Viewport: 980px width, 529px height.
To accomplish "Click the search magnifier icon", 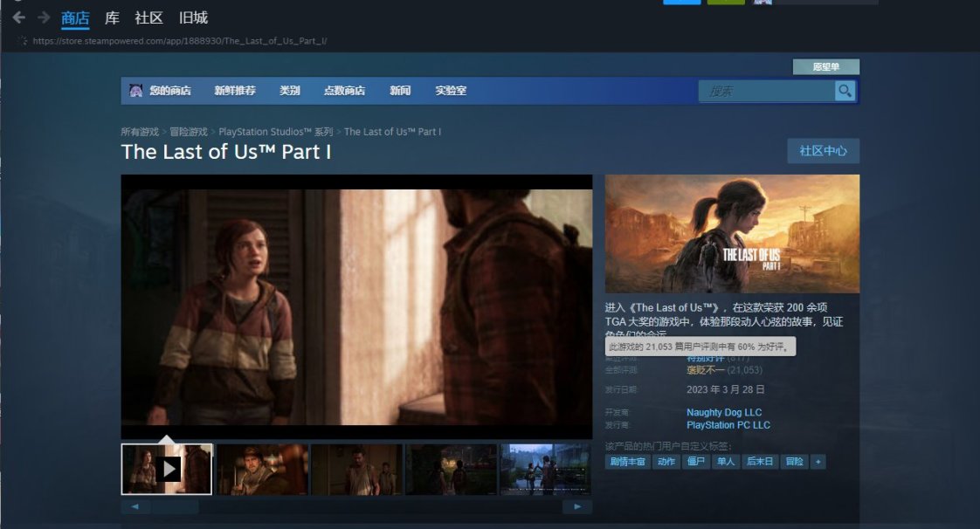I will (845, 91).
